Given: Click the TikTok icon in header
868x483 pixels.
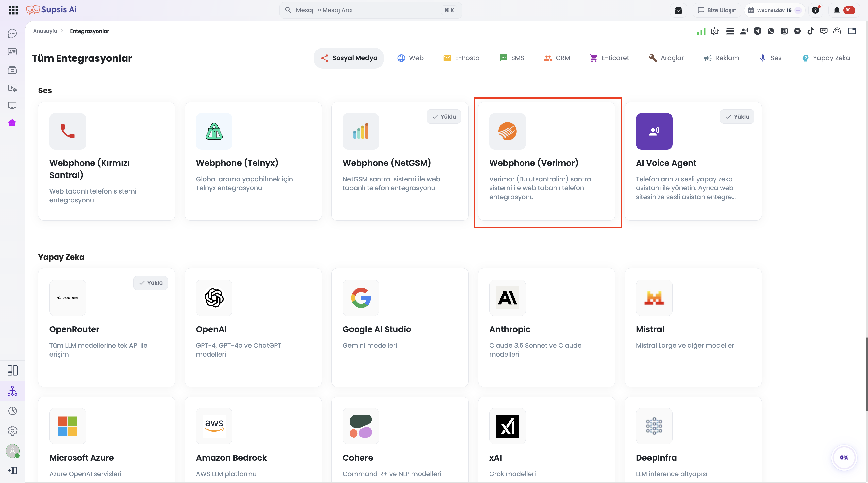Looking at the screenshot, I should tap(811, 31).
